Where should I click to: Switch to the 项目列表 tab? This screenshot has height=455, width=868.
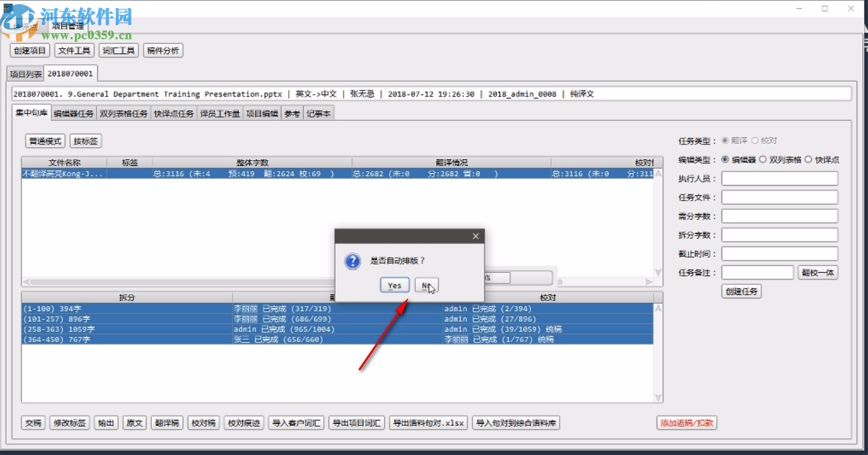[25, 74]
